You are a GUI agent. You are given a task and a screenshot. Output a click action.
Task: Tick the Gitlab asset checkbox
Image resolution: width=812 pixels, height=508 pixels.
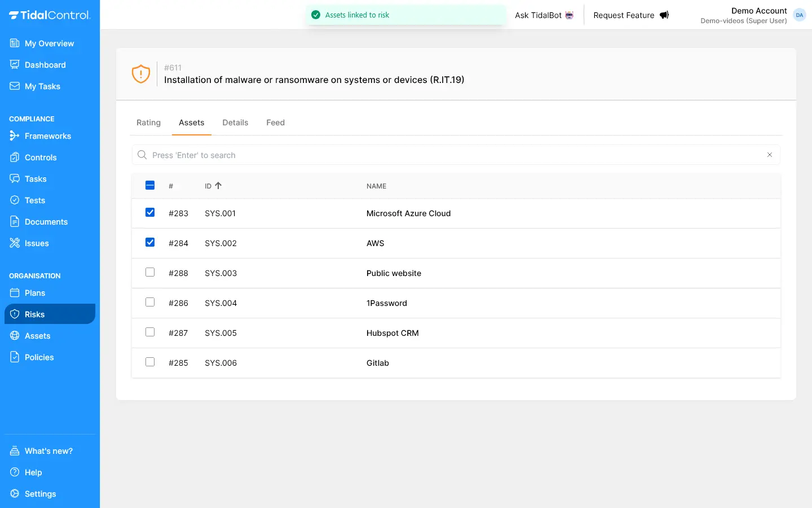click(150, 362)
